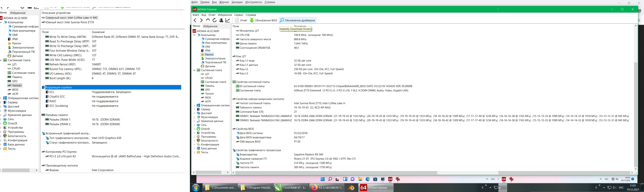Select Датчики in green AIDA64 tree
The height and width of the screenshot is (192, 644).
(210, 66)
